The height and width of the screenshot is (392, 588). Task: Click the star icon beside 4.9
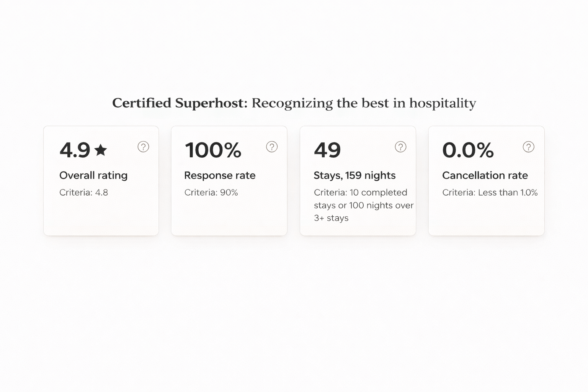pos(101,150)
